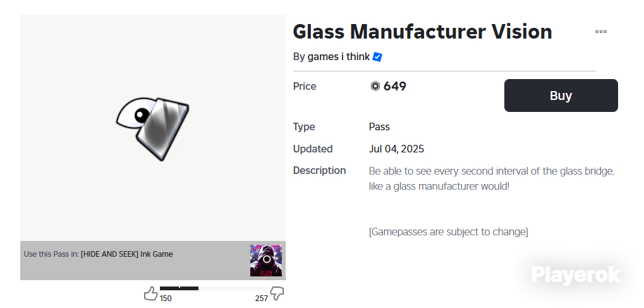
Task: Follow the [HIDE AND SEEK] Ink Game link
Action: [126, 254]
